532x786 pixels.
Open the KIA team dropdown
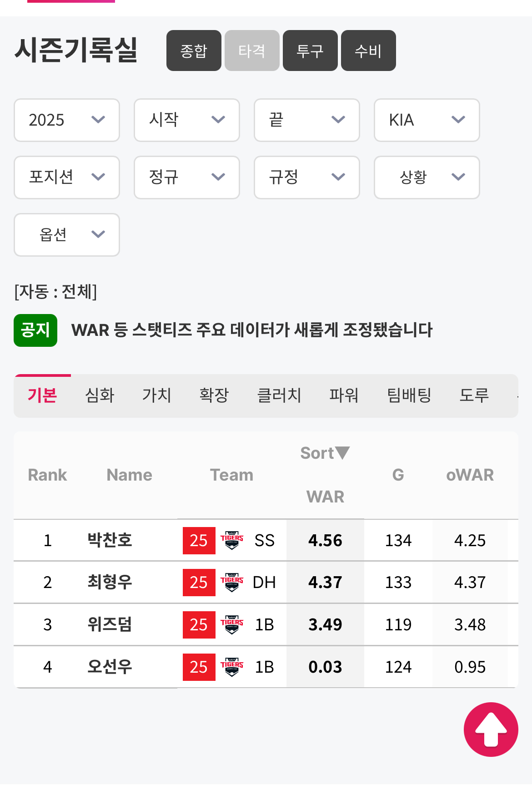[427, 120]
